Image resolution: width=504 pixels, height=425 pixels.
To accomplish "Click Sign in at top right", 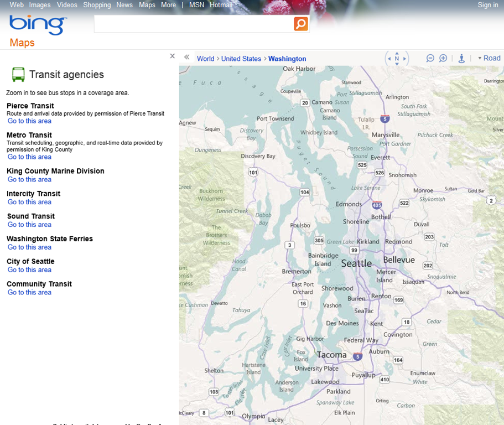I will [x=488, y=5].
